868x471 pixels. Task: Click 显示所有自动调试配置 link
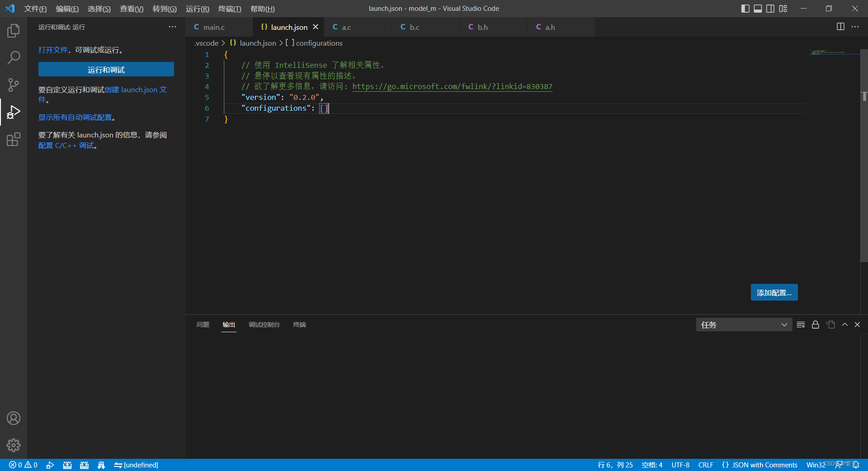[x=75, y=118]
